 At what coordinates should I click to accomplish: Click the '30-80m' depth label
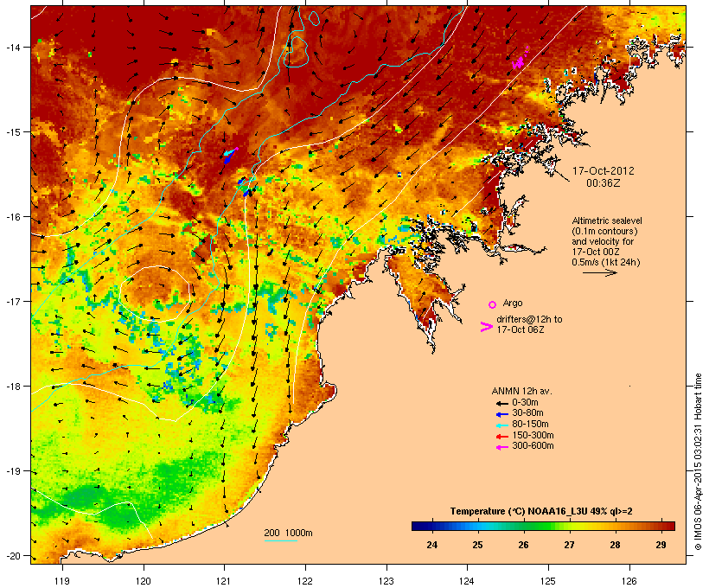click(527, 413)
